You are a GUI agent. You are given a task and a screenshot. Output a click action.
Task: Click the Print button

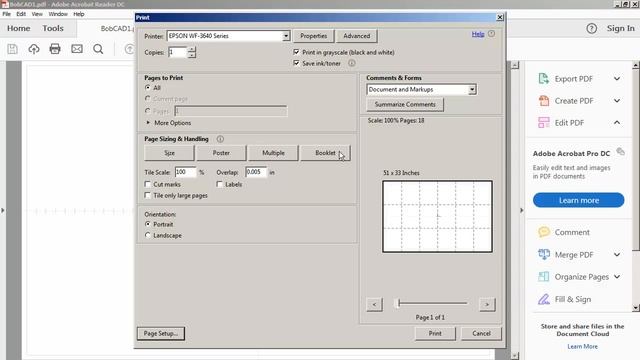[435, 333]
